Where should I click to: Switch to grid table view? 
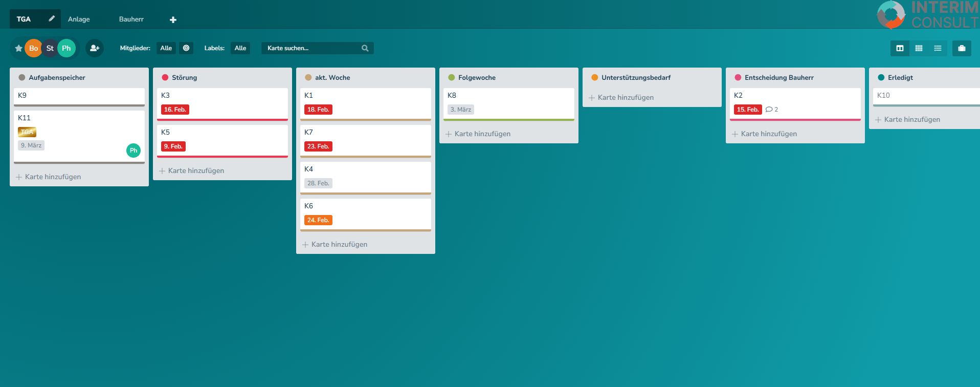(919, 48)
